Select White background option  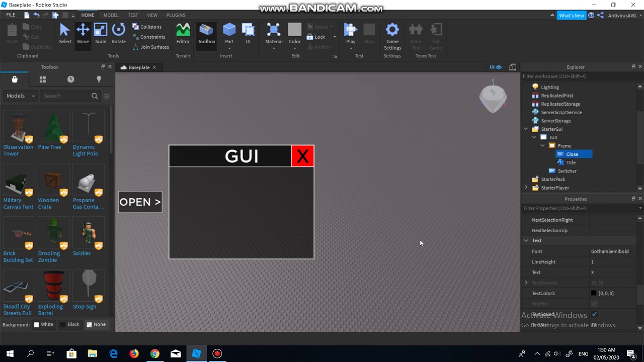click(x=43, y=324)
